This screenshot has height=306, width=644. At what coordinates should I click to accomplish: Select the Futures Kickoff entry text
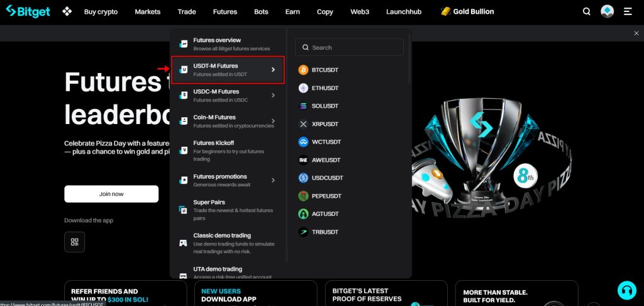click(x=214, y=143)
